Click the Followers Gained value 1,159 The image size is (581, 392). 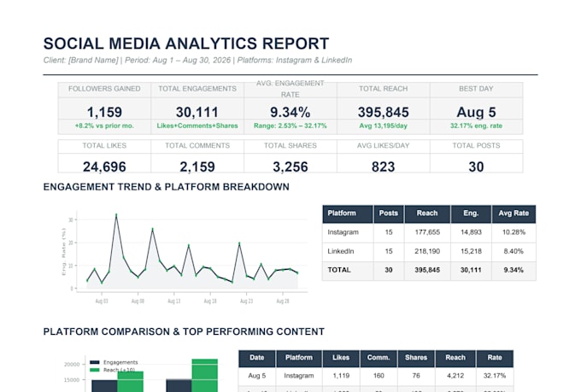point(104,112)
